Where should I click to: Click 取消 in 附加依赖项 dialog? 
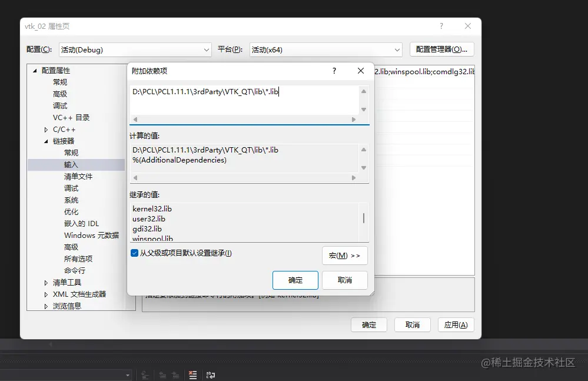345,280
